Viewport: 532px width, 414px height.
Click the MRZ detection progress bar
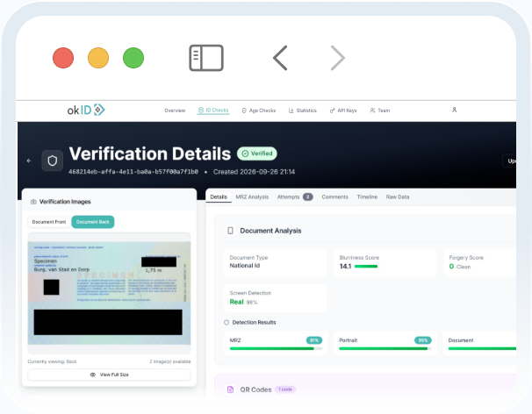tap(276, 348)
